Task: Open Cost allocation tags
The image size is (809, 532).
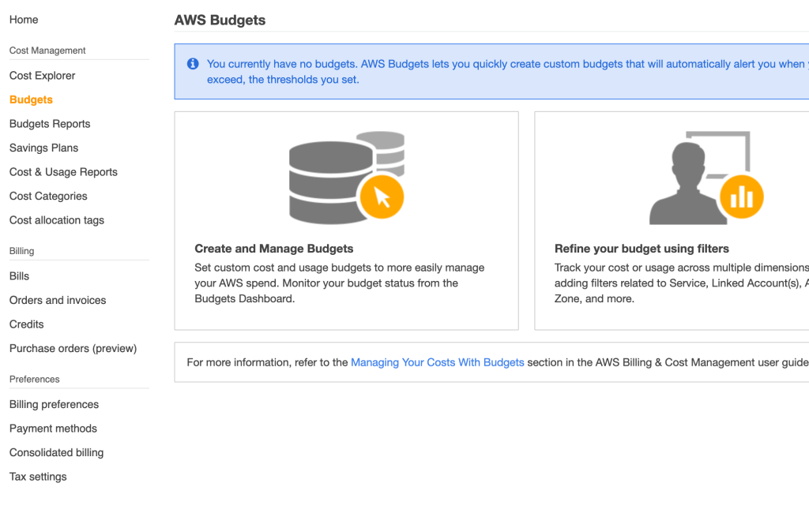Action: 57,220
